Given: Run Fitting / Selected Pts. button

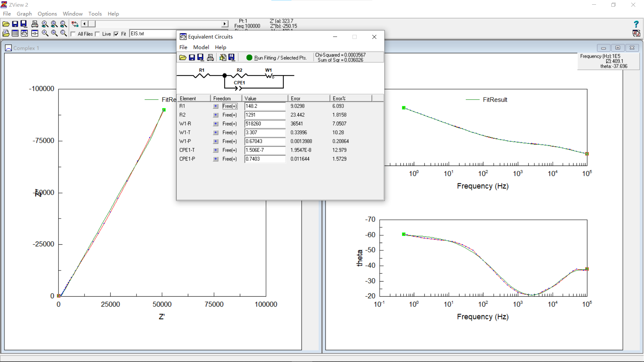Looking at the screenshot, I should [276, 58].
